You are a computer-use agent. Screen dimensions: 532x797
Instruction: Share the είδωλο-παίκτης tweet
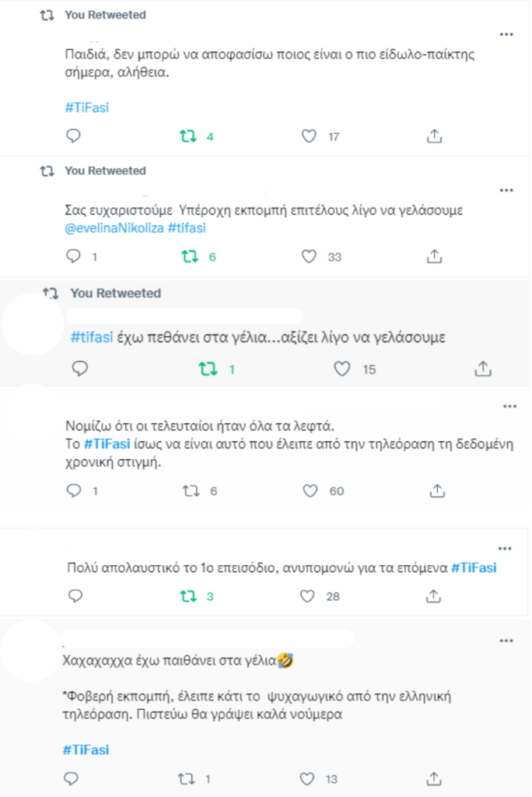click(x=436, y=136)
